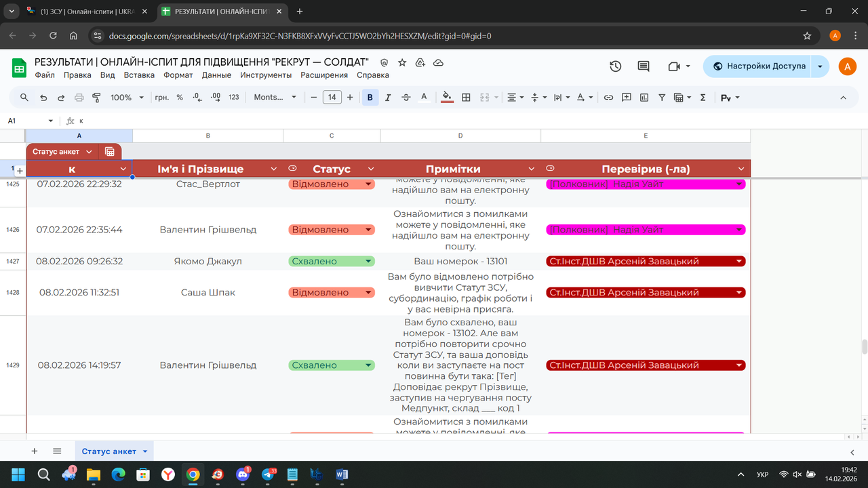Open the functions sigma menu

(703, 98)
